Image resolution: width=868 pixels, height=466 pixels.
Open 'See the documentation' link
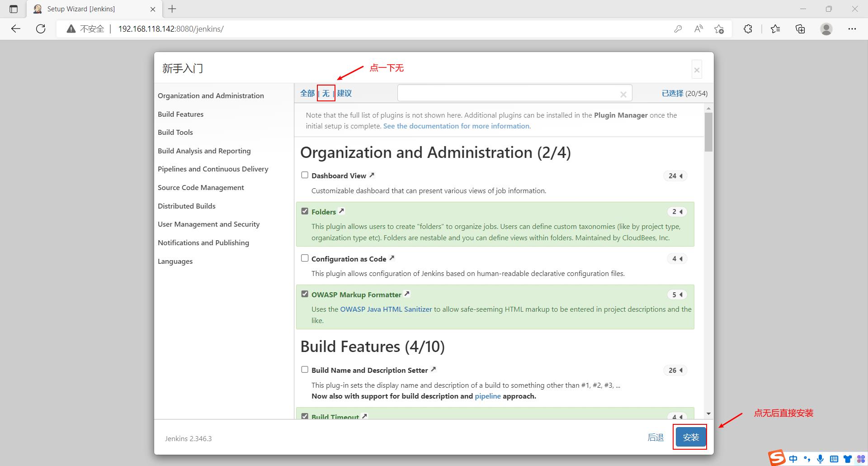(456, 126)
